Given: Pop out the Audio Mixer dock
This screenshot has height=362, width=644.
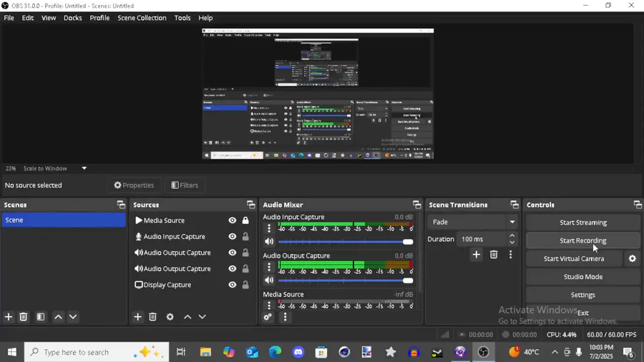Looking at the screenshot, I should [x=417, y=205].
